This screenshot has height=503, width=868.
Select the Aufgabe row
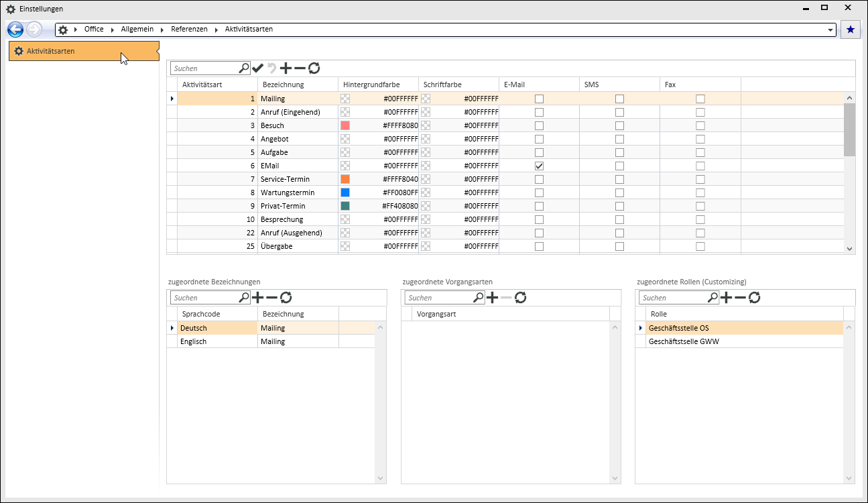tap(505, 152)
